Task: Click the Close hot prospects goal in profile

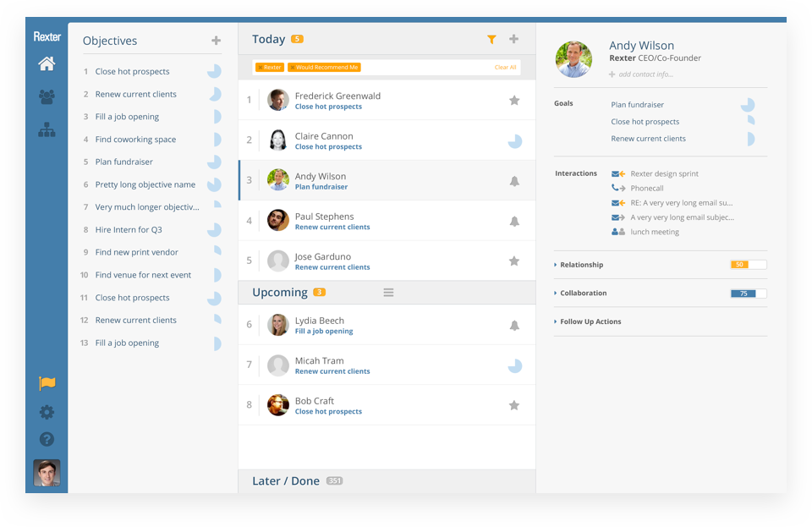Action: (645, 122)
